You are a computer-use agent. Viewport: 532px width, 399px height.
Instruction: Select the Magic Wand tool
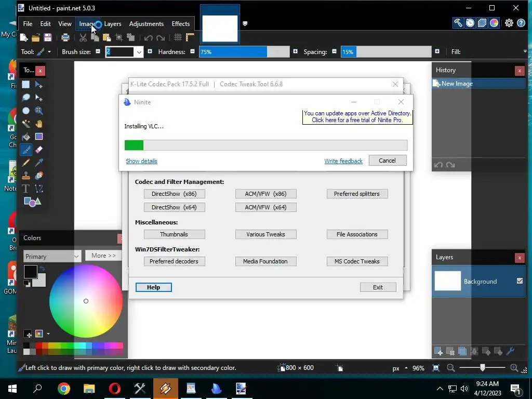click(26, 124)
